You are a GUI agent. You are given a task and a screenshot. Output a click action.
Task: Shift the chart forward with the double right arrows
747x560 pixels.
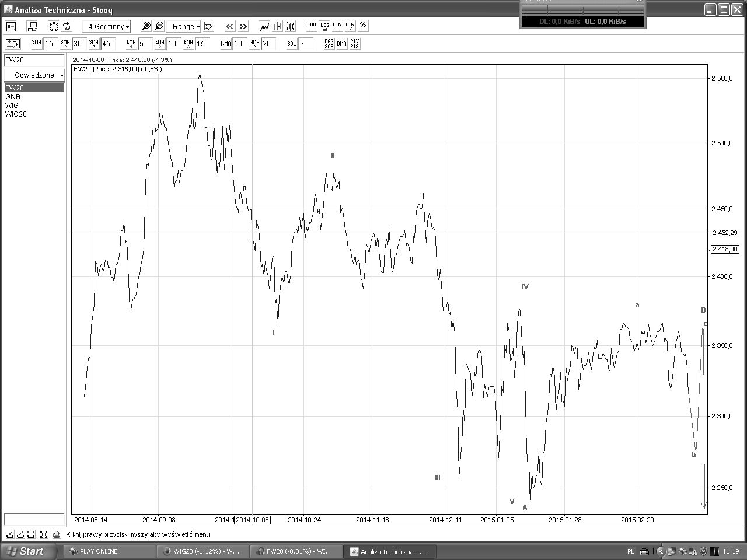coord(243,26)
